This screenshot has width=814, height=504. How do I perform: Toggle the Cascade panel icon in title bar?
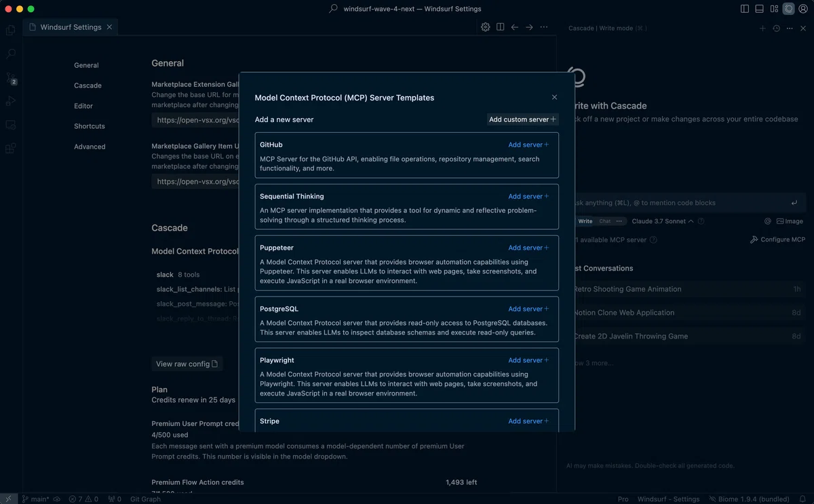pos(788,9)
